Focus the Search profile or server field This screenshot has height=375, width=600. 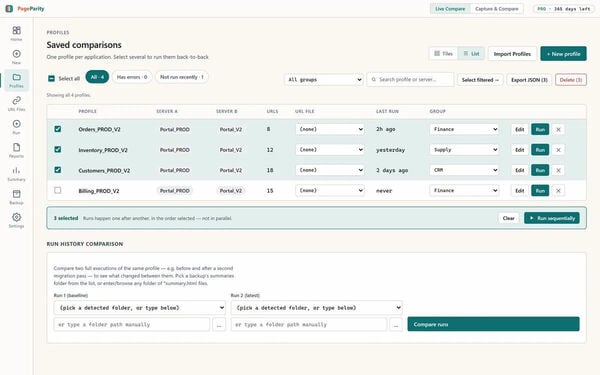pyautogui.click(x=410, y=80)
